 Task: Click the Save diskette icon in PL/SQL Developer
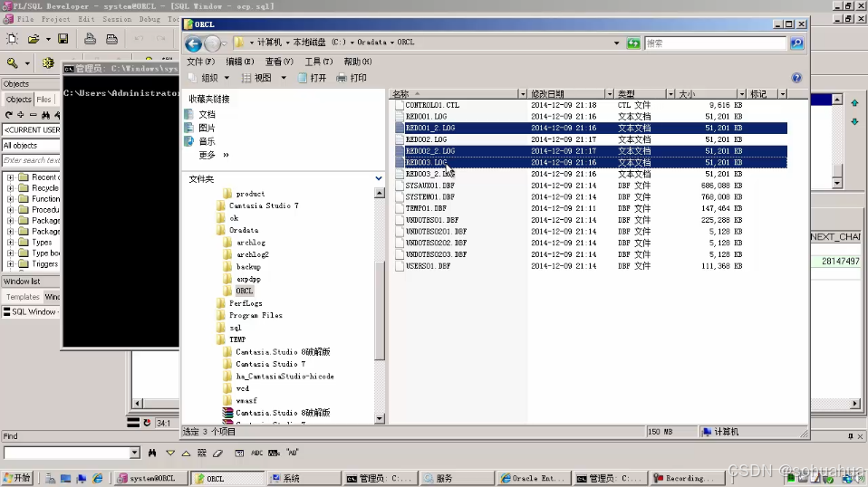(63, 39)
